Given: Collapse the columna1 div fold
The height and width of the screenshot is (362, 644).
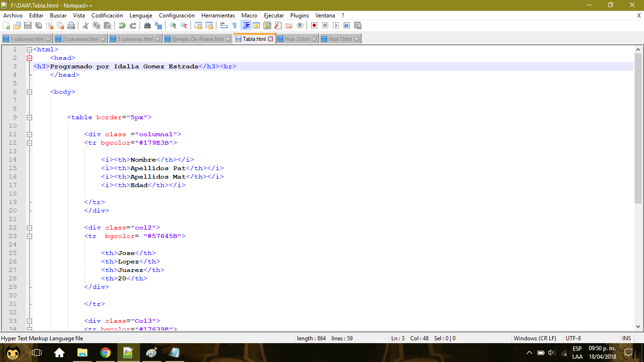Looking at the screenshot, I should click(x=30, y=134).
